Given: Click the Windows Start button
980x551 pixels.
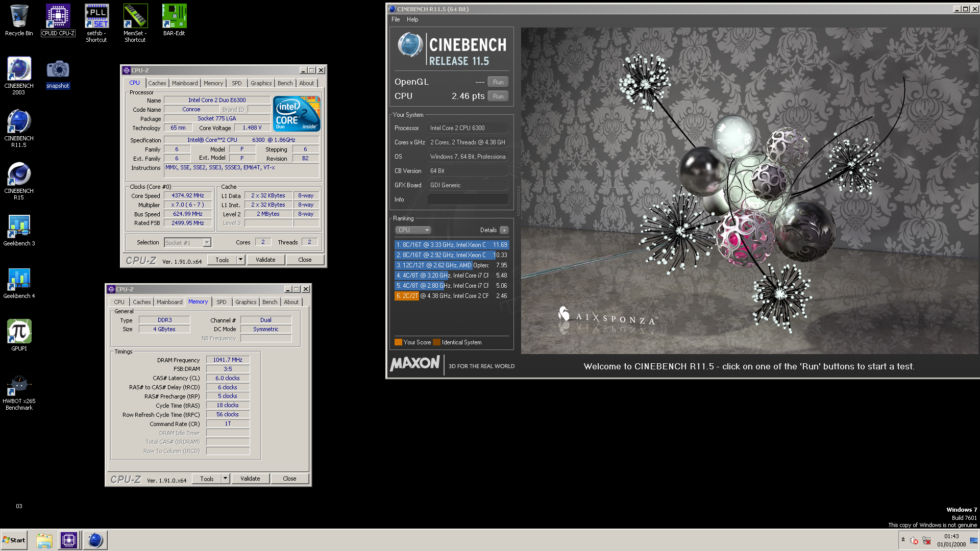Looking at the screenshot, I should [14, 540].
